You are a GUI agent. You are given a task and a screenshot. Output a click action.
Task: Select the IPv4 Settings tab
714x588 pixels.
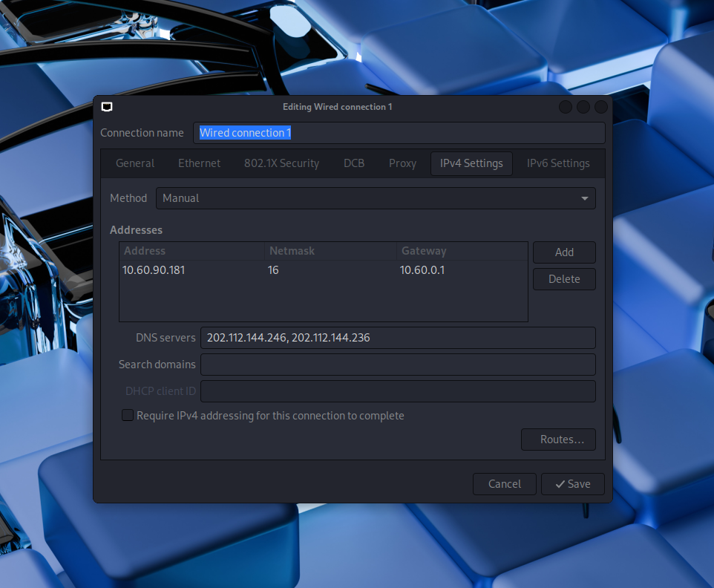pos(471,163)
